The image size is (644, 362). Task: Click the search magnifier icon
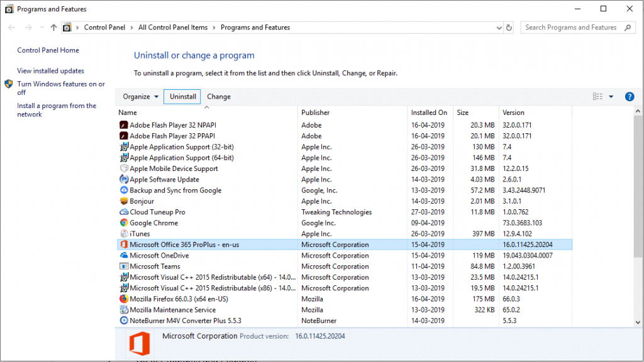tap(628, 28)
